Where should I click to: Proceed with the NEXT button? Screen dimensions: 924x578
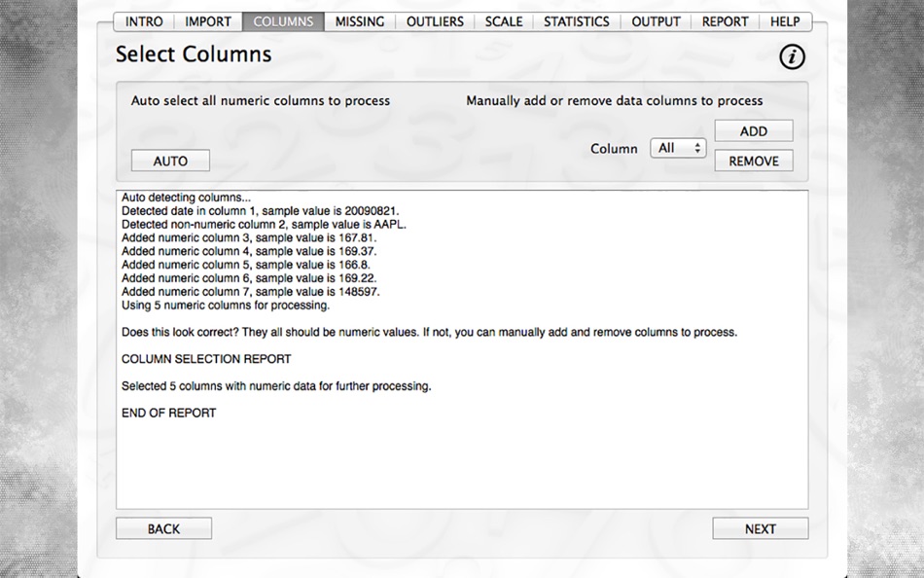pos(761,528)
